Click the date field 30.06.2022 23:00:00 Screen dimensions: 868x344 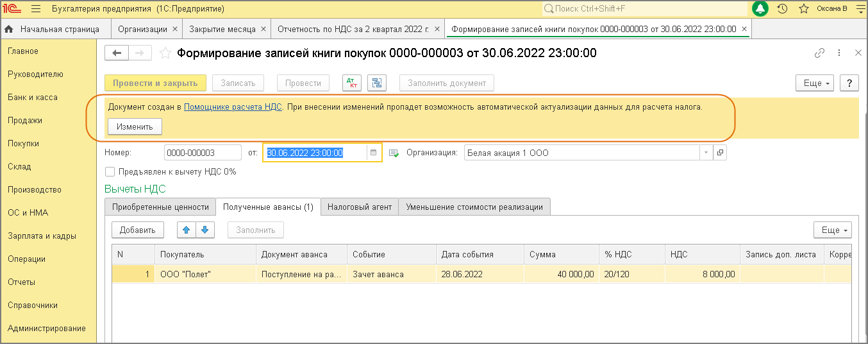tap(315, 153)
